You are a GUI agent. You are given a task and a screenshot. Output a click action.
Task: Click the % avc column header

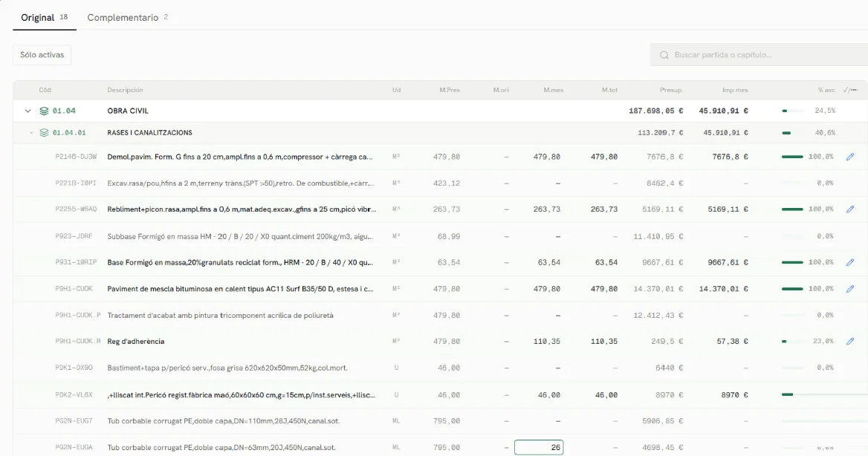point(826,90)
